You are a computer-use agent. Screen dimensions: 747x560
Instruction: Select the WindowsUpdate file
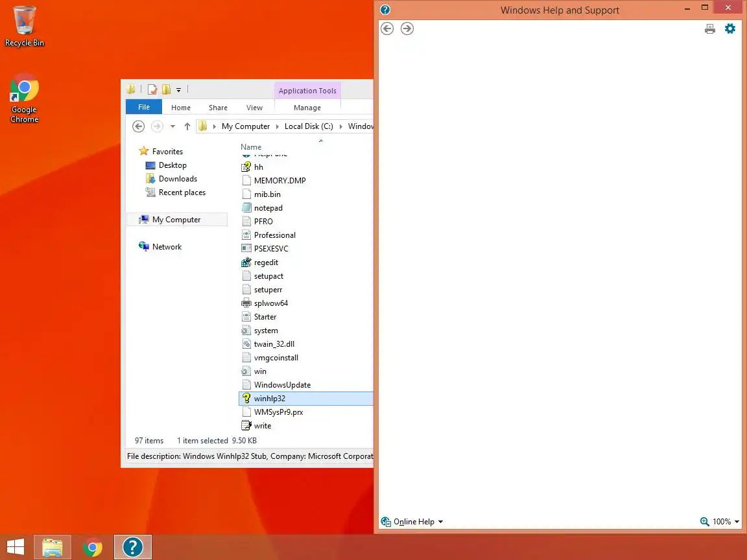point(282,385)
